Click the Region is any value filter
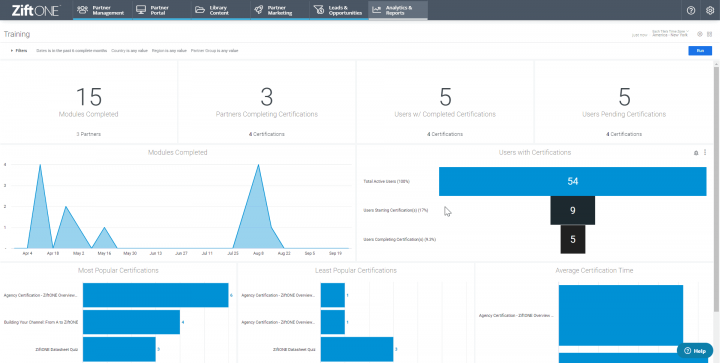The width and height of the screenshot is (720, 363). click(169, 50)
